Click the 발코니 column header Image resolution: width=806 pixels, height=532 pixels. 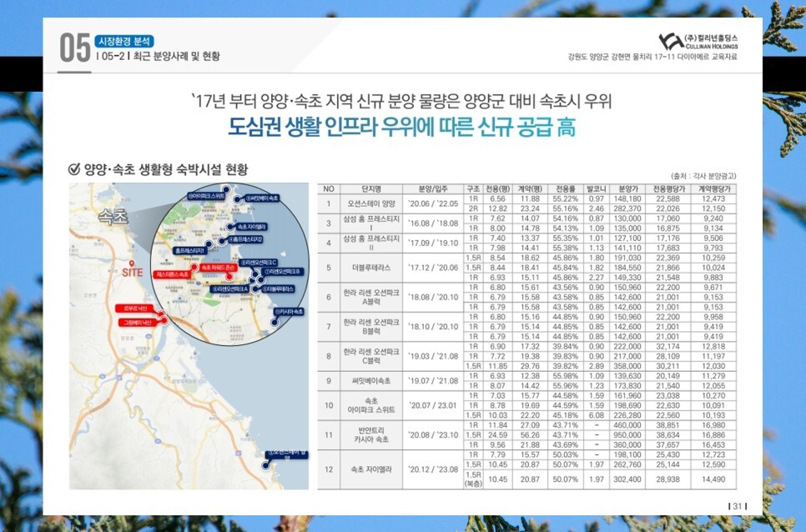[597, 189]
